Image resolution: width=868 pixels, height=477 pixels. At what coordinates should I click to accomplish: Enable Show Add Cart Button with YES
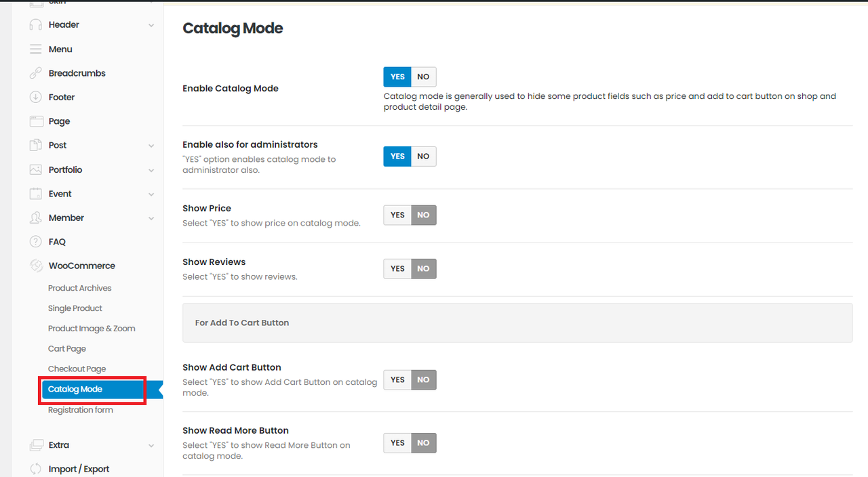397,380
